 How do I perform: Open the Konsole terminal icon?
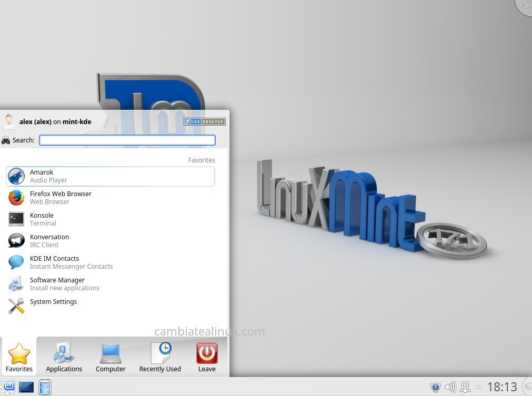16,219
